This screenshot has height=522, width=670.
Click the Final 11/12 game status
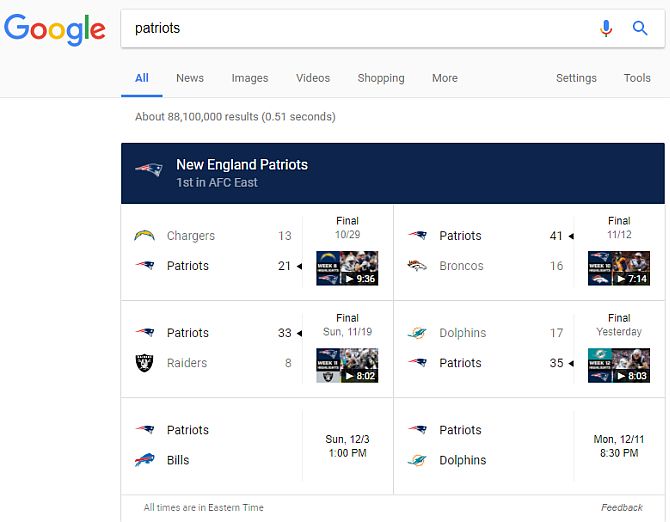(619, 228)
